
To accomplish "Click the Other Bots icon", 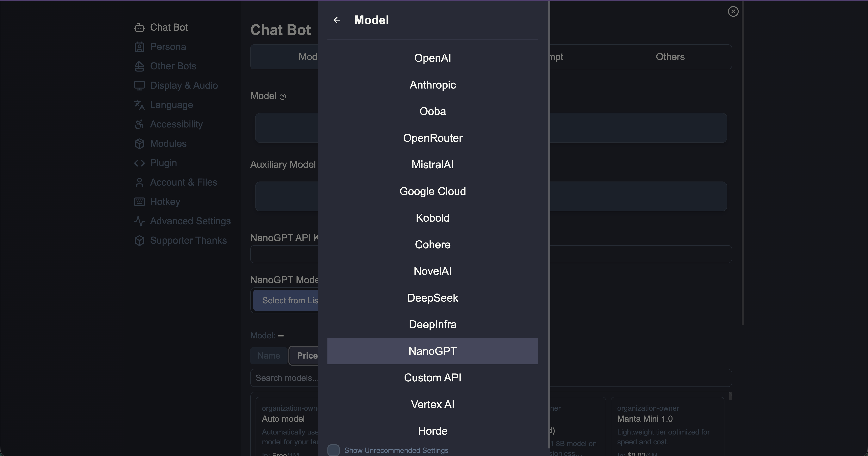I will click(139, 66).
